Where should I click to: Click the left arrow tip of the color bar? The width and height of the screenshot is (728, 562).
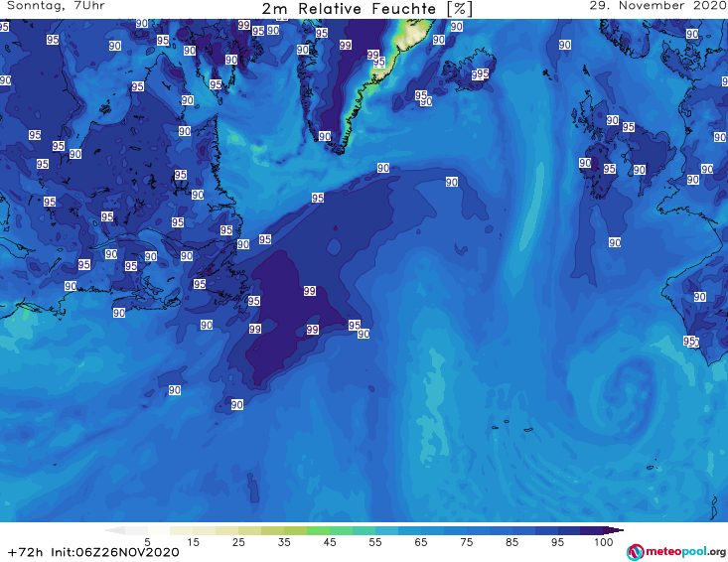pos(114,530)
